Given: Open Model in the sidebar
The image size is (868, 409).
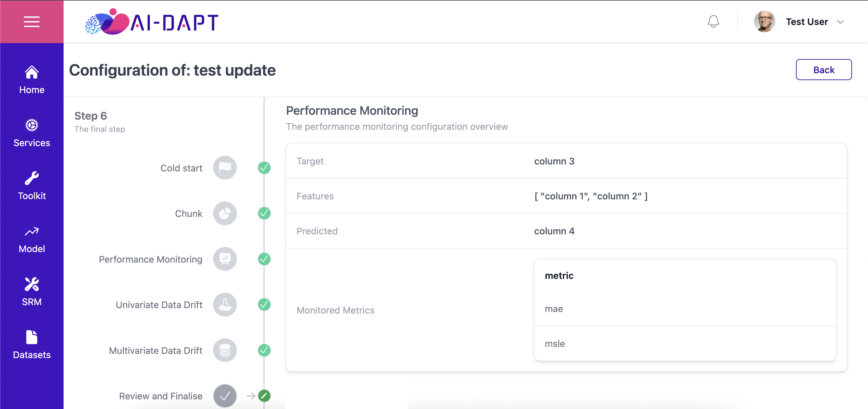Looking at the screenshot, I should pyautogui.click(x=32, y=239).
